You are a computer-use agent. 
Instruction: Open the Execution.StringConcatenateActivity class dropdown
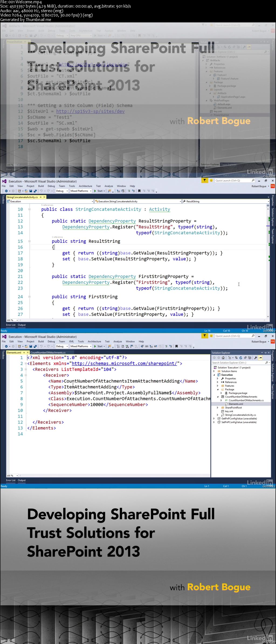click(x=180, y=201)
